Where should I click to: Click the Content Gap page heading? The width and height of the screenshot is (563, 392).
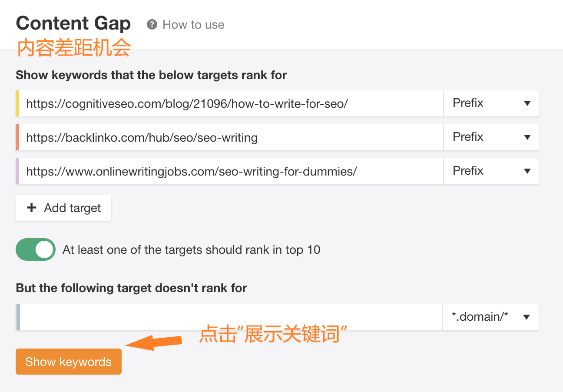(x=73, y=23)
